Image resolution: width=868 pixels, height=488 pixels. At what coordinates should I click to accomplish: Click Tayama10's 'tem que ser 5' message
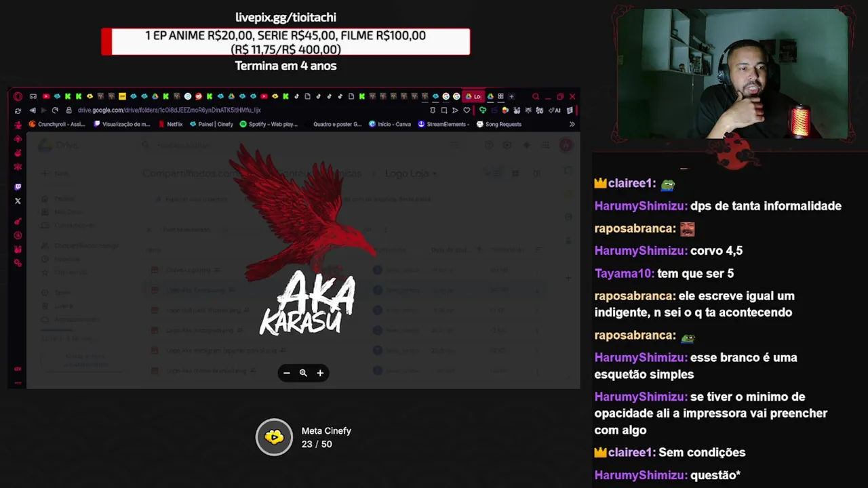[664, 273]
